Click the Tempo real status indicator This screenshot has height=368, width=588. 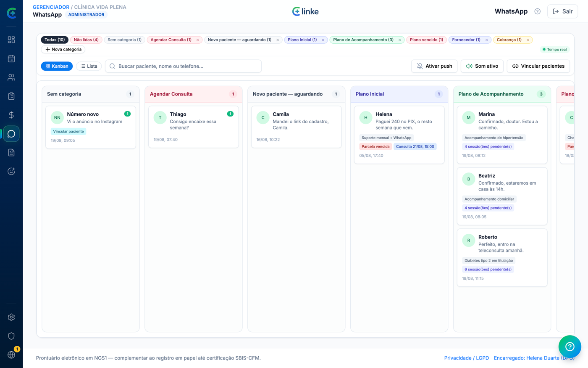pyautogui.click(x=554, y=49)
